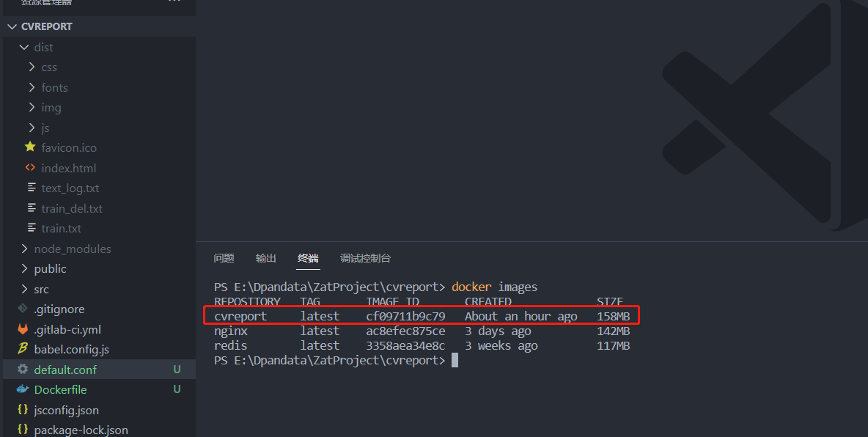This screenshot has width=868, height=437.
Task: Open the 调试控制台 tab
Action: point(365,258)
